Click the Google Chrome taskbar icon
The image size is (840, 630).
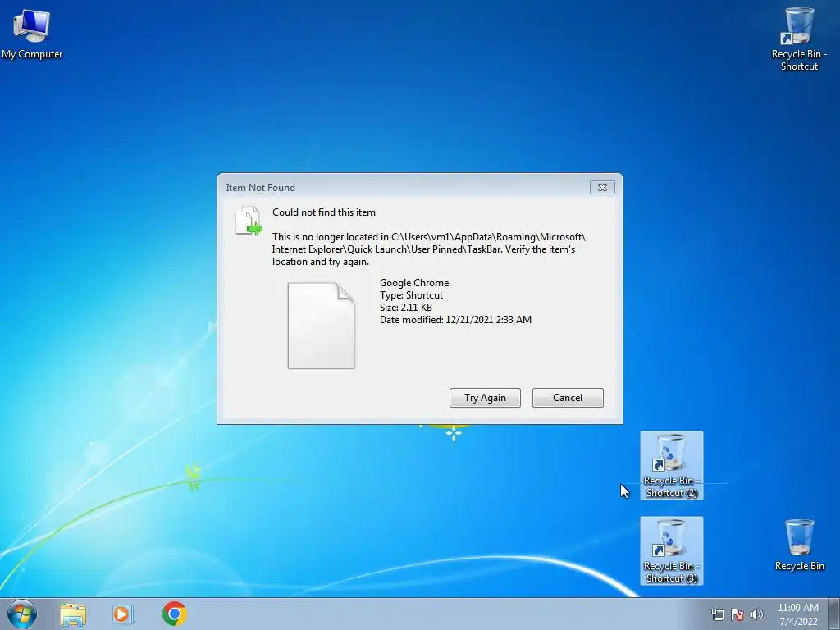(x=174, y=614)
